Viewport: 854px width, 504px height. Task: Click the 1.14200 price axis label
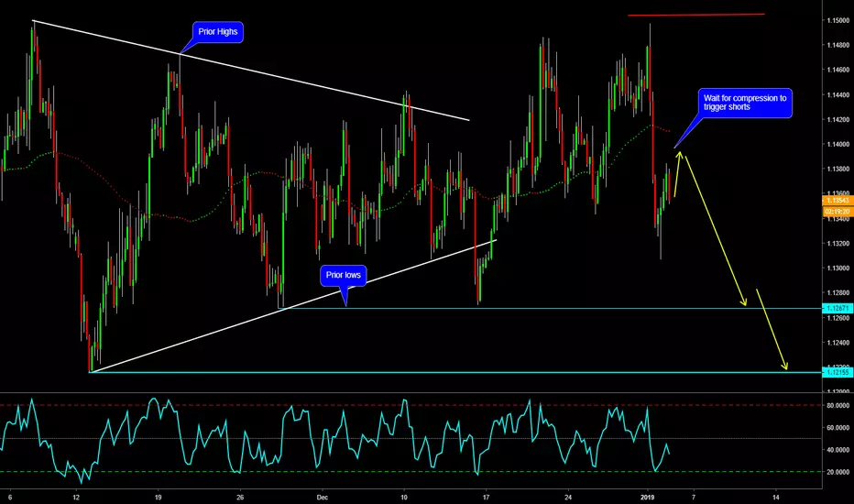[838, 120]
